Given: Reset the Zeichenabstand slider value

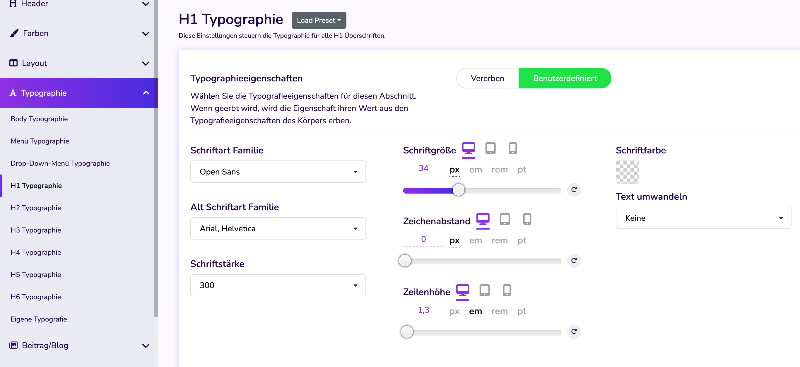Looking at the screenshot, I should click(574, 261).
